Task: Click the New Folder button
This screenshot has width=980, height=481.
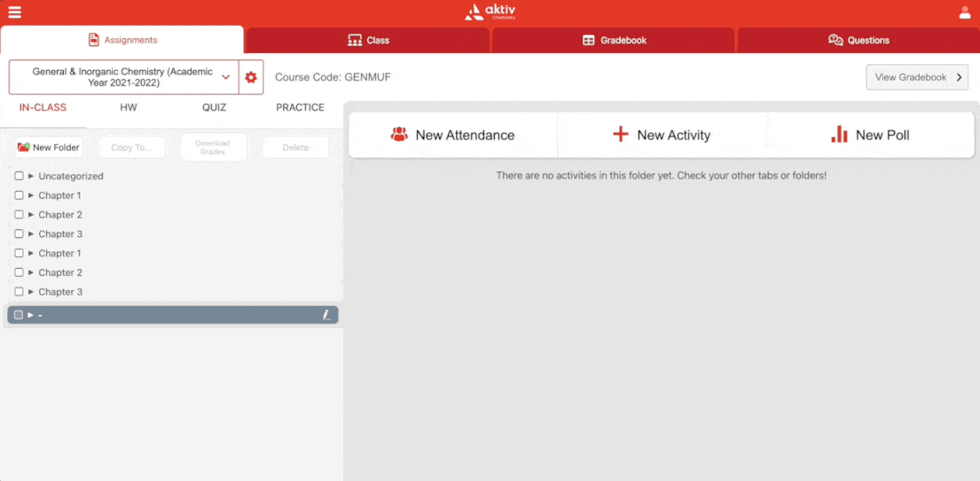Action: (x=49, y=147)
